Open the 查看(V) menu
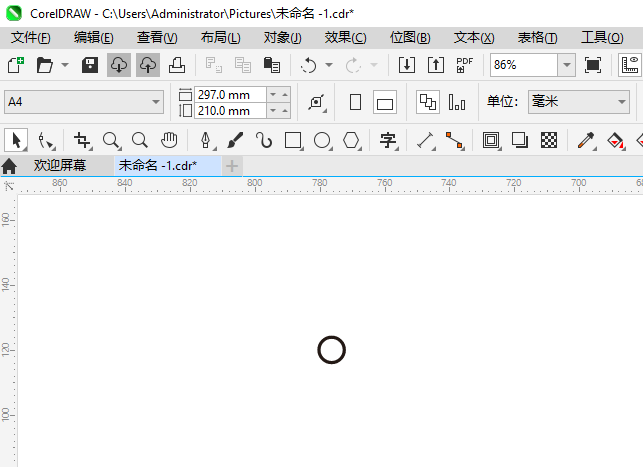The width and height of the screenshot is (643, 467). pos(157,38)
